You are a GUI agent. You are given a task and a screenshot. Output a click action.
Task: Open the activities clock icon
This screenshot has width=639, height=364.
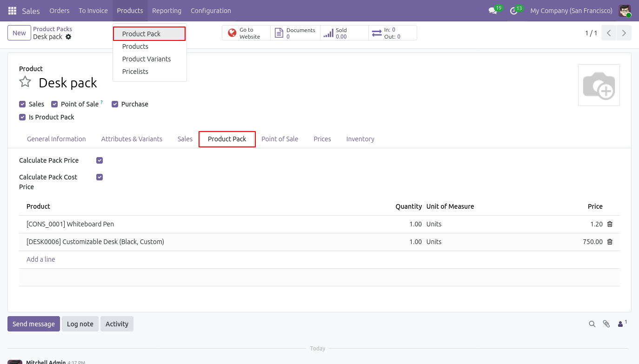coord(513,11)
